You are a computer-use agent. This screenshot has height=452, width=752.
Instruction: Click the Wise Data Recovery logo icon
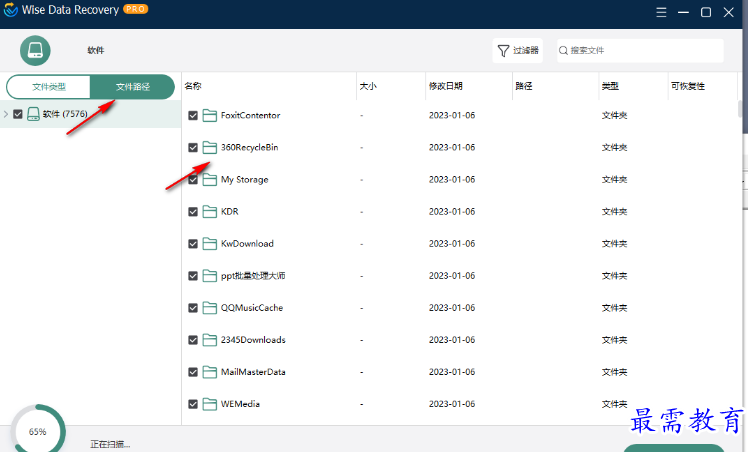(11, 10)
